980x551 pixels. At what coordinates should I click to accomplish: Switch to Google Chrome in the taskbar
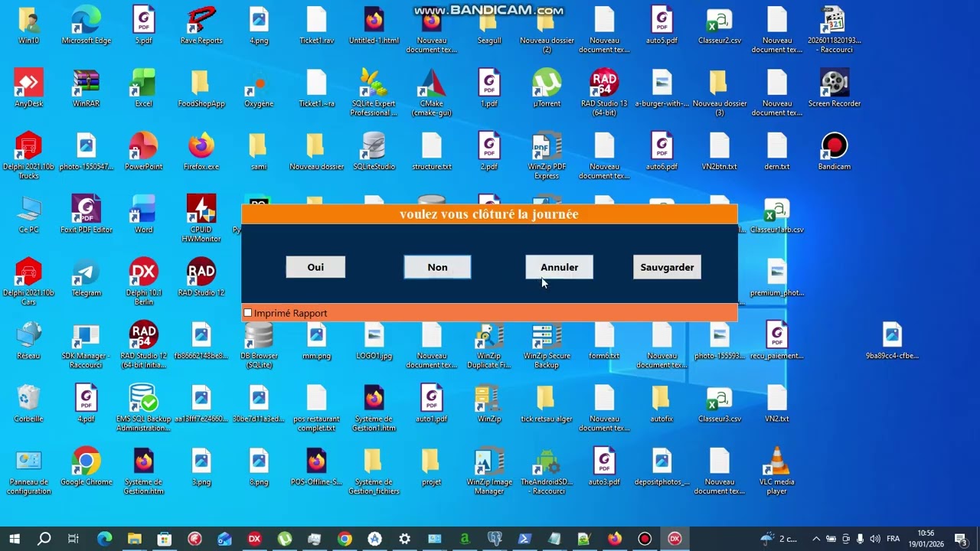coord(345,539)
